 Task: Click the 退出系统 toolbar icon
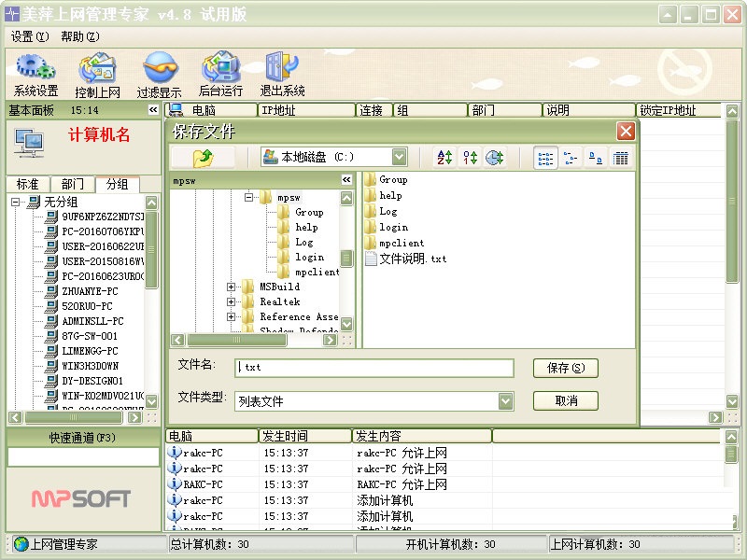[x=282, y=75]
